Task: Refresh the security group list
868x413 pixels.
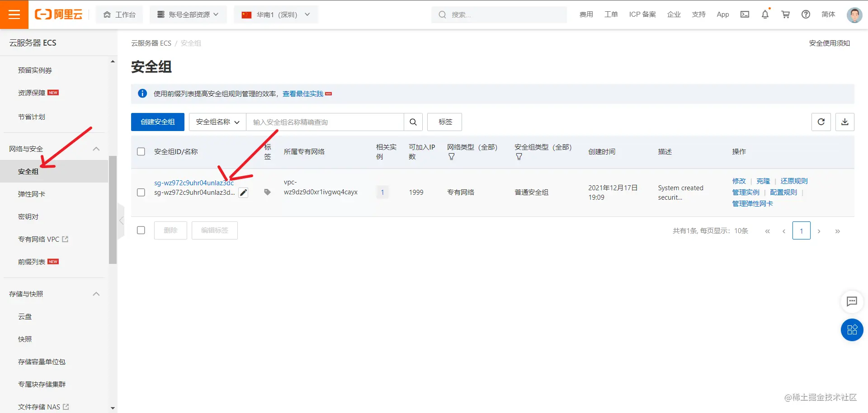Action: (821, 122)
